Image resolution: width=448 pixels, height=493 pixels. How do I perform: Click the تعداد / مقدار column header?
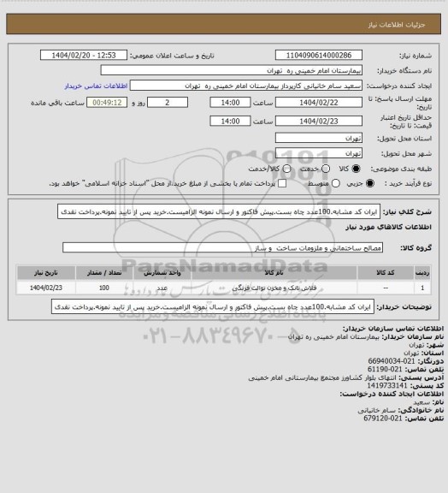(104, 273)
